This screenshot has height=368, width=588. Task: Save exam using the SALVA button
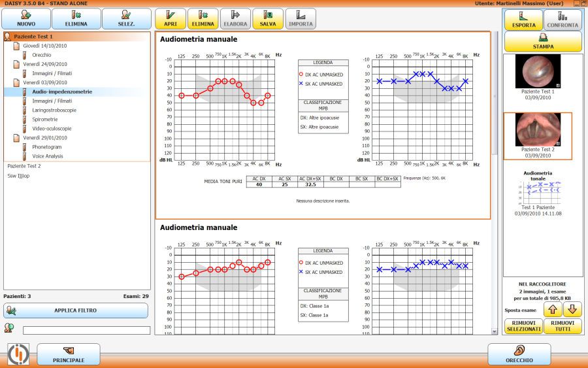[267, 18]
